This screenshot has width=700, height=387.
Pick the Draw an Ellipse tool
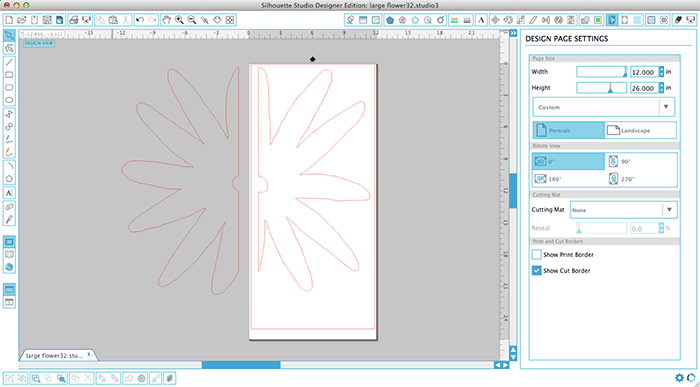coord(9,100)
